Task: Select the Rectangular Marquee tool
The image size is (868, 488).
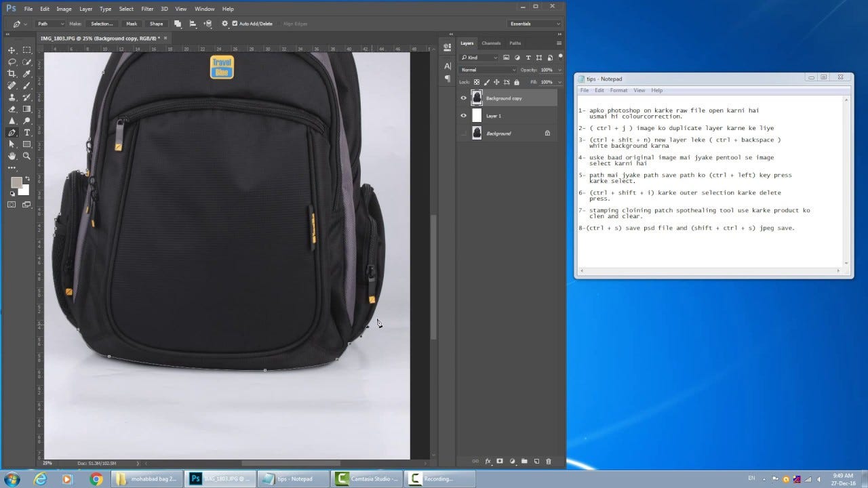Action: pyautogui.click(x=27, y=50)
